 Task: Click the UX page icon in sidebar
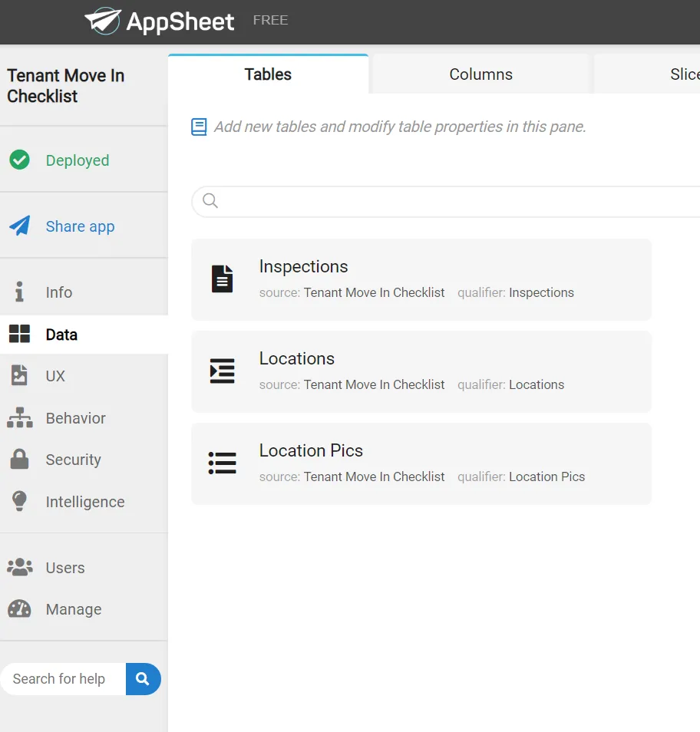pyautogui.click(x=19, y=375)
